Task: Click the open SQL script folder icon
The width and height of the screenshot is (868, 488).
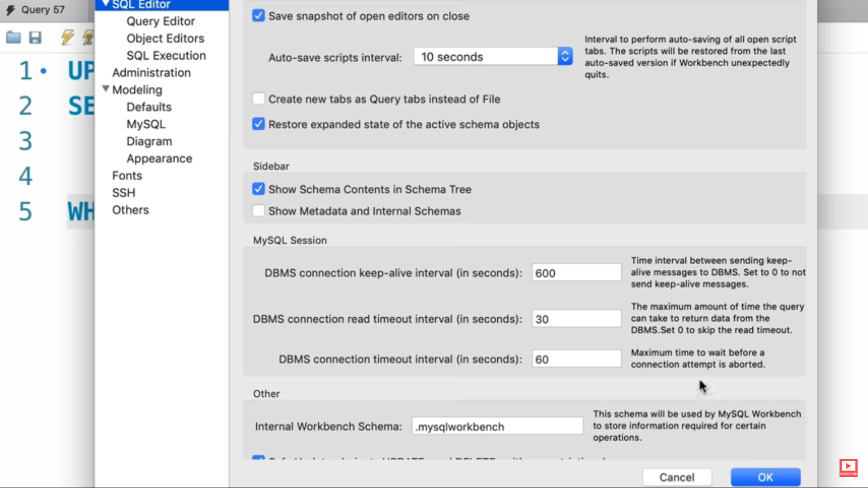Action: pos(13,37)
